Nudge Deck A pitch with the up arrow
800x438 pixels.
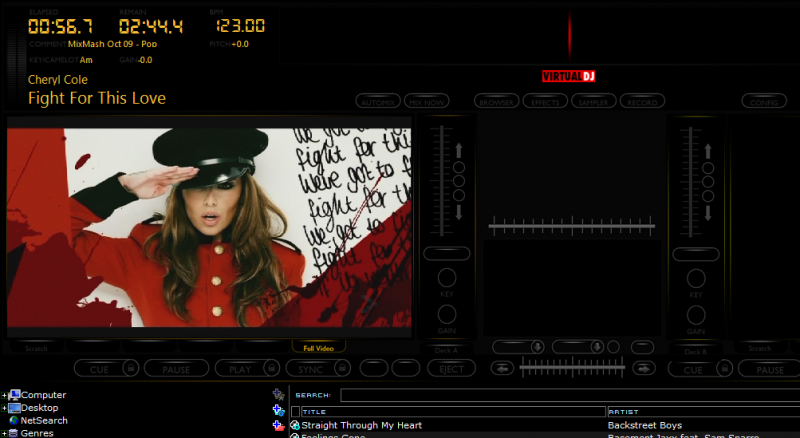click(x=459, y=151)
